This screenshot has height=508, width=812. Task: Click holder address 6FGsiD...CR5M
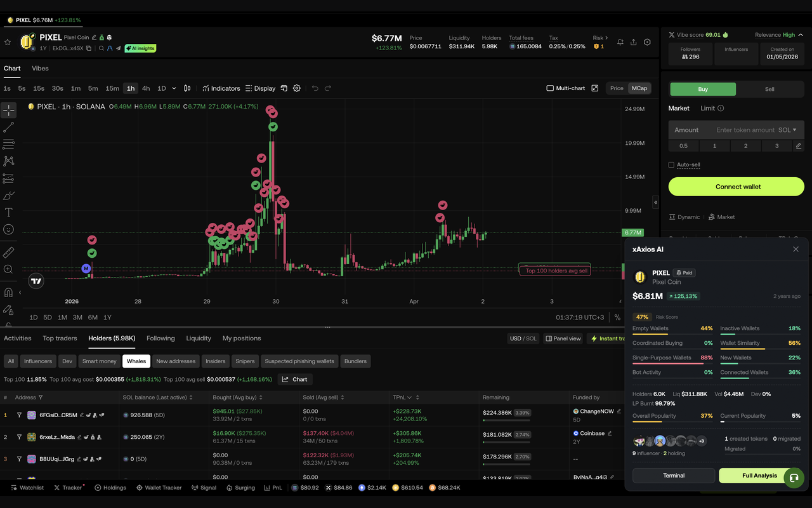tap(58, 415)
